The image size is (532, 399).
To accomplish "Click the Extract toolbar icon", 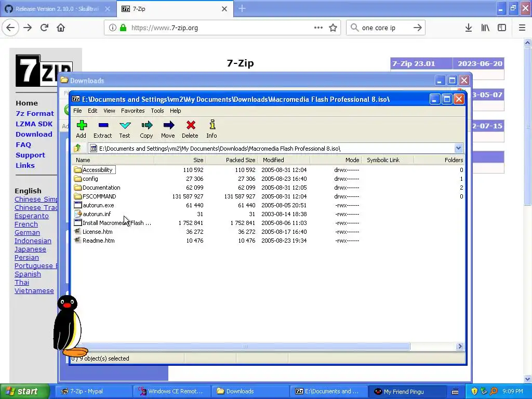I will [103, 125].
